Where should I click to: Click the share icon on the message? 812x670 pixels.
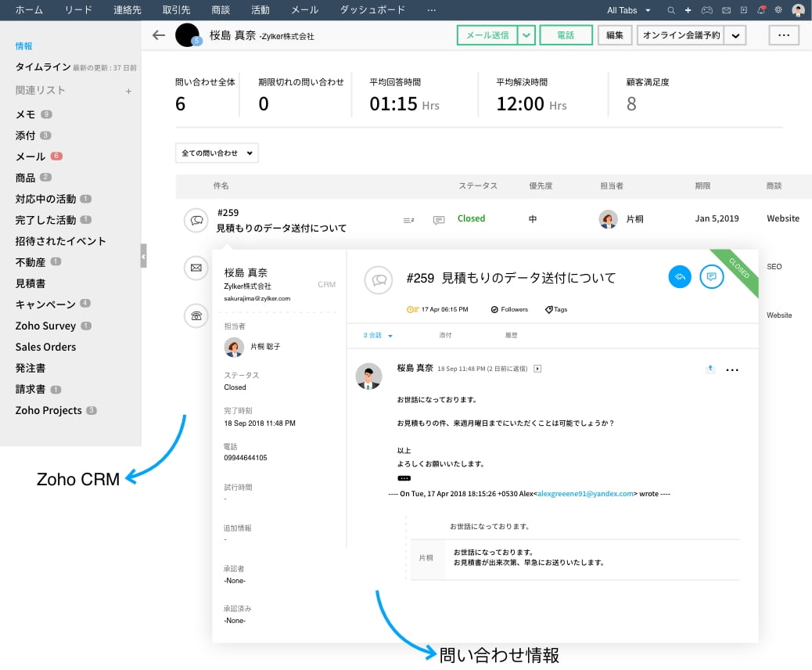710,369
